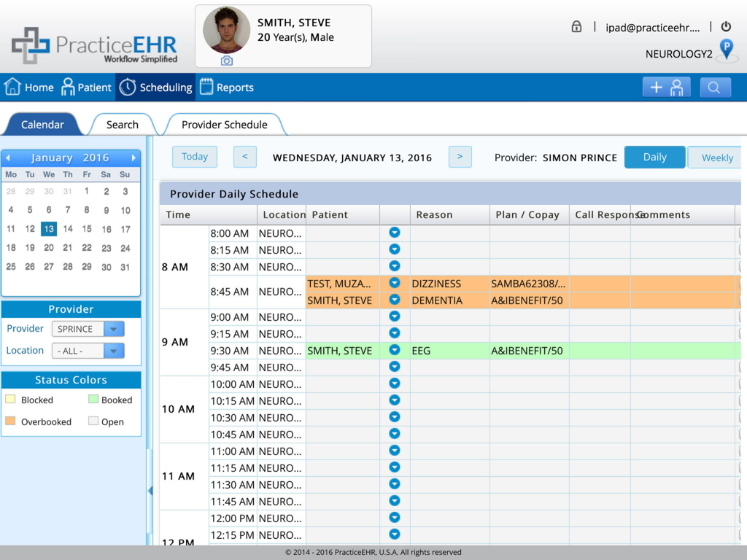Switch to the Provider Schedule tab
The width and height of the screenshot is (747, 560).
[225, 125]
